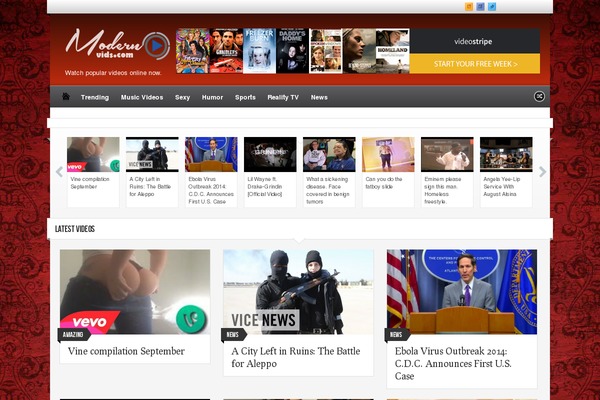The width and height of the screenshot is (600, 400).
Task: Open the 'Vine compilation September' title link in Latest Videos
Action: [x=126, y=351]
